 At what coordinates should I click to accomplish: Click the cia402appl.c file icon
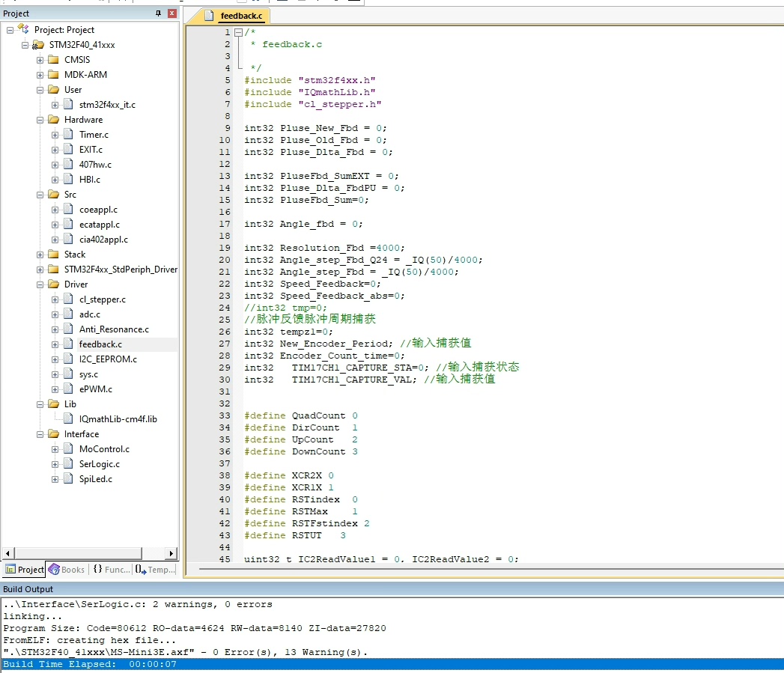pyautogui.click(x=68, y=240)
